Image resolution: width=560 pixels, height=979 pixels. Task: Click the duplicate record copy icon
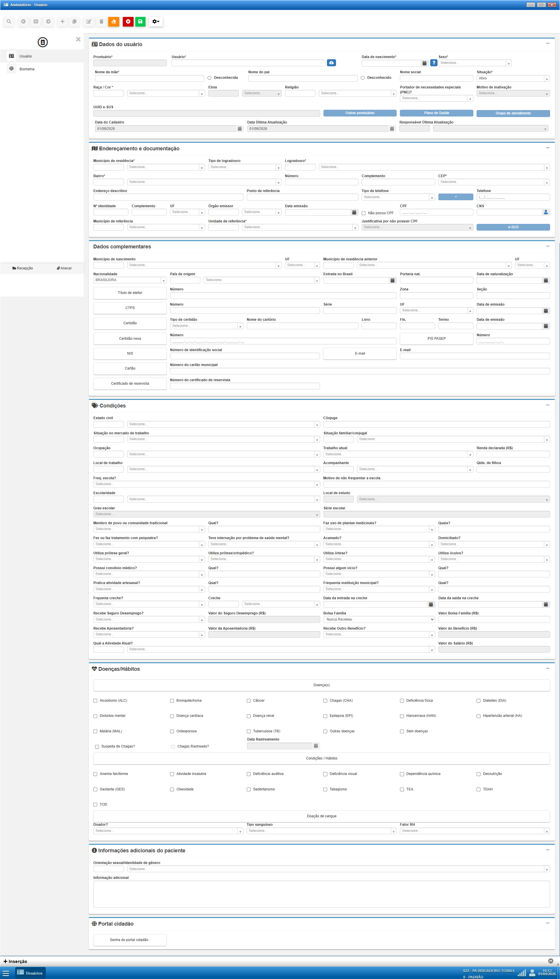[75, 22]
